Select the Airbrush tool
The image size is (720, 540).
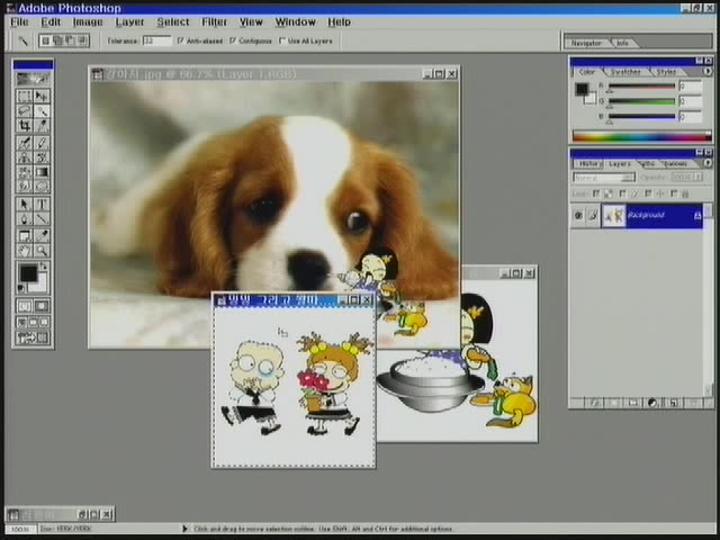[x=24, y=143]
